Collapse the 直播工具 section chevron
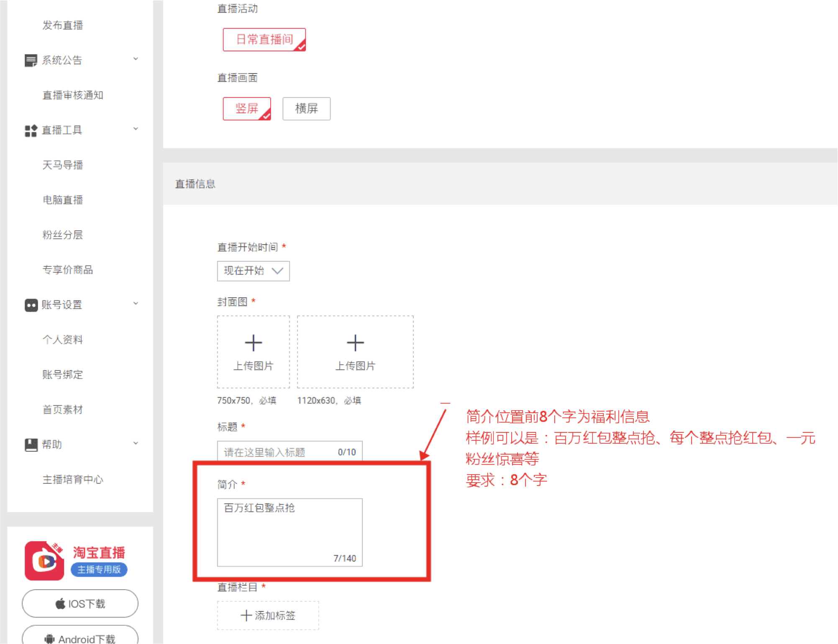Screen dimensions: 838x644 [x=136, y=129]
